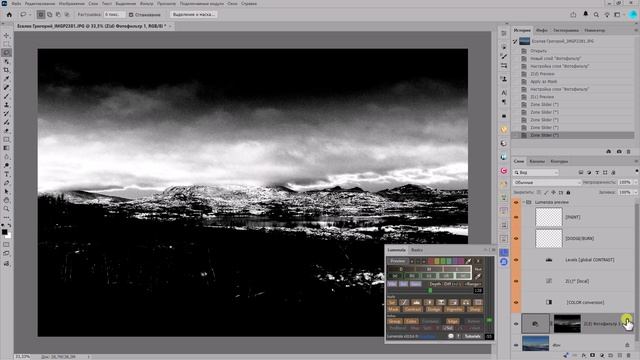Select the Hand tool

tap(6, 200)
